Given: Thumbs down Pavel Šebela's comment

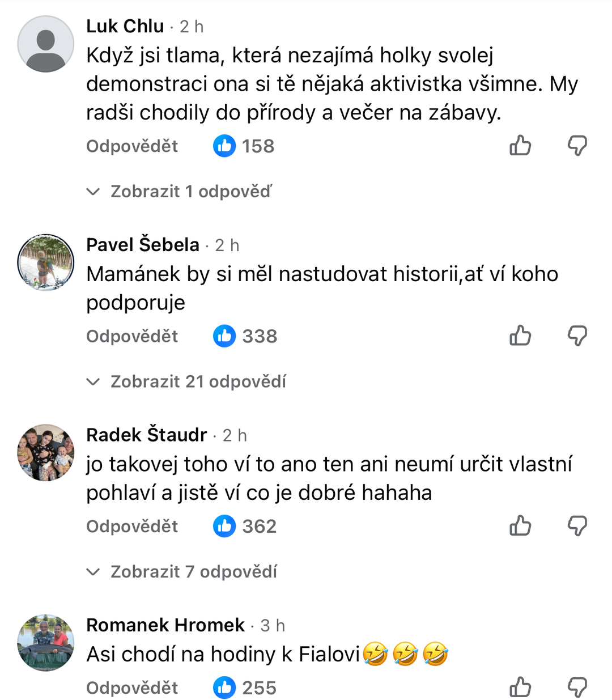Looking at the screenshot, I should 577,336.
